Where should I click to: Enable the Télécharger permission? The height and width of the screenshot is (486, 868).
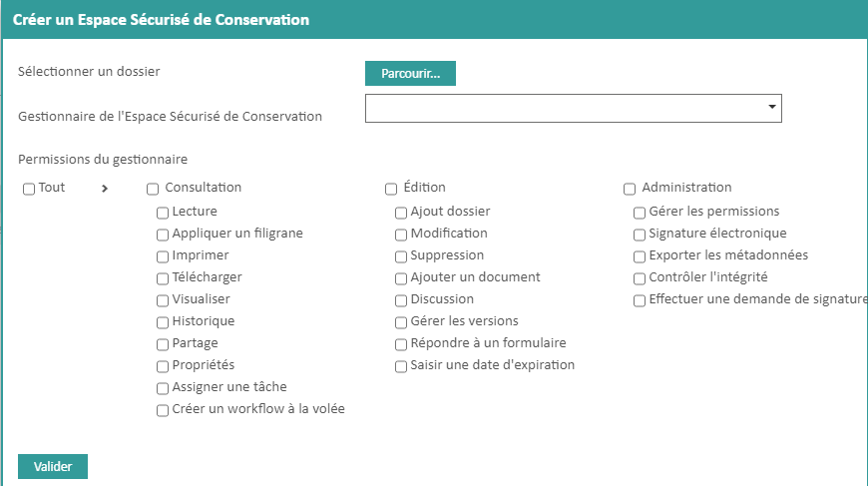coord(163,278)
